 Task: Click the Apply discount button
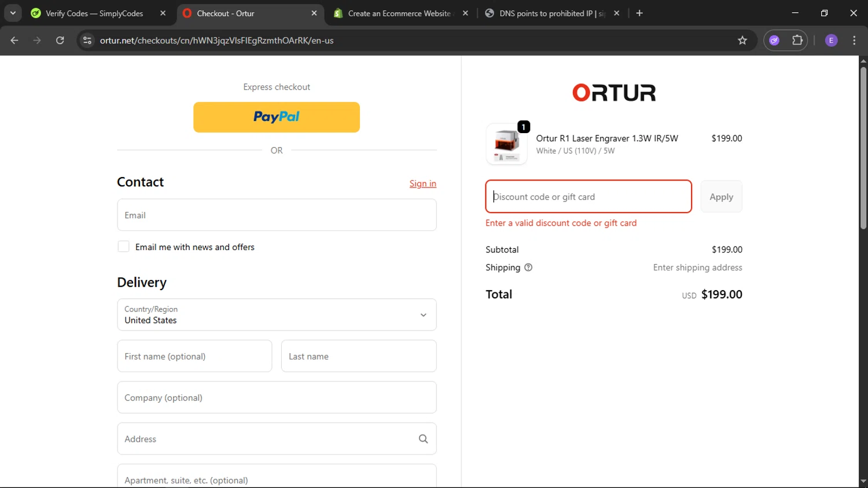point(721,197)
